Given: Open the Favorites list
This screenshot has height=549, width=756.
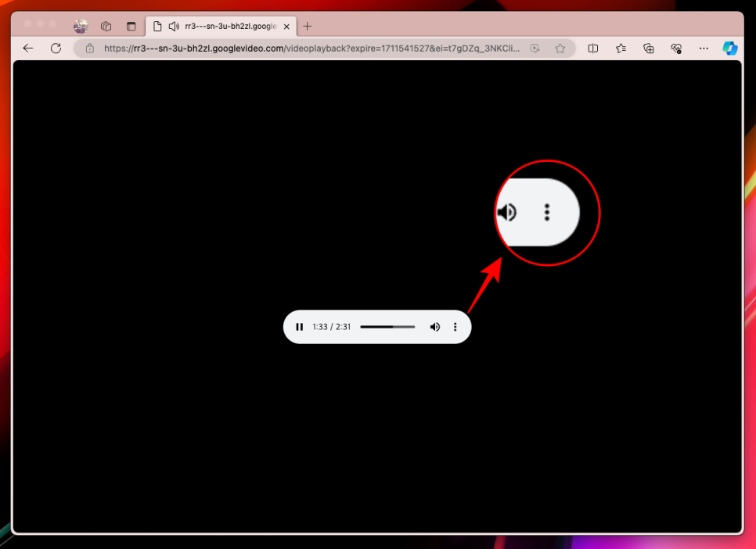Looking at the screenshot, I should (621, 48).
